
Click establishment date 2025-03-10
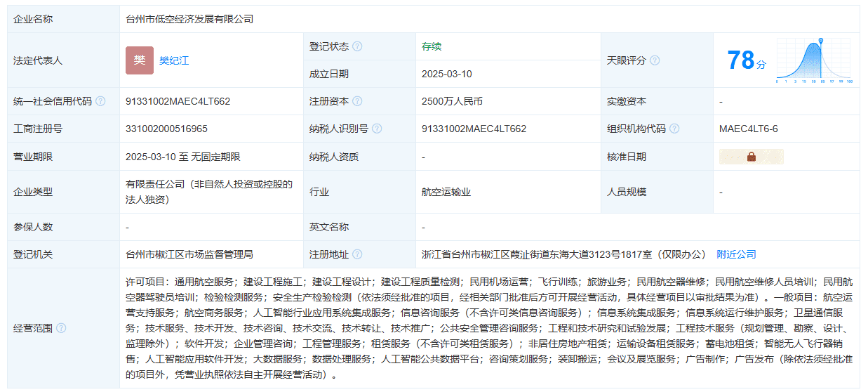(447, 74)
